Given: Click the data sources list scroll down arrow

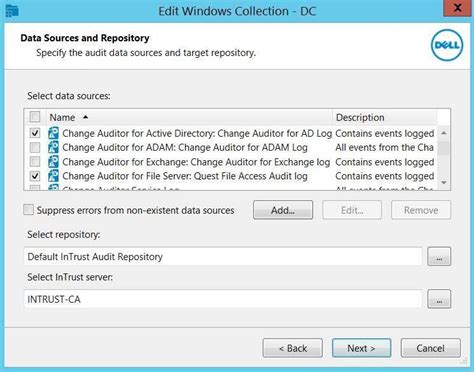Looking at the screenshot, I should [x=444, y=182].
